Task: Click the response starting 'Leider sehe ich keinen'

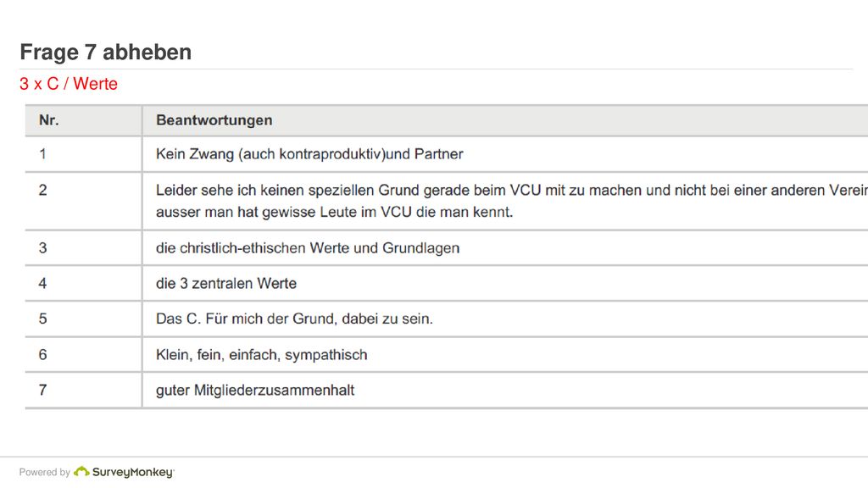Action: [511, 201]
